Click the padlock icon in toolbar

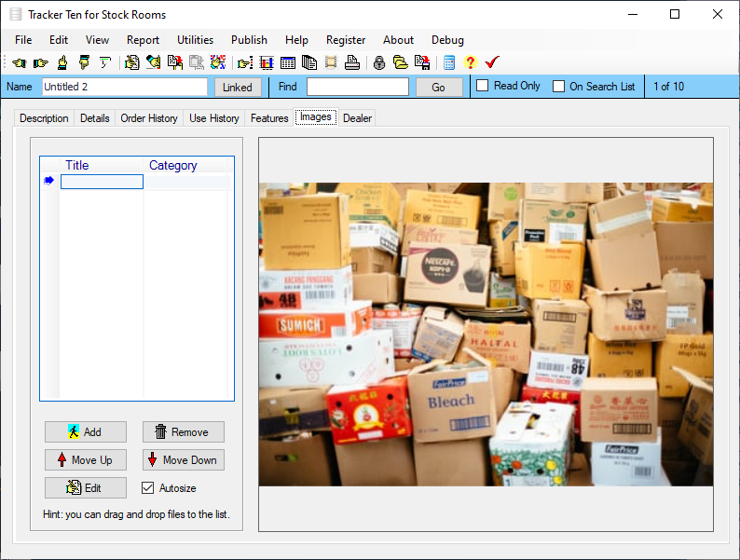point(379,62)
